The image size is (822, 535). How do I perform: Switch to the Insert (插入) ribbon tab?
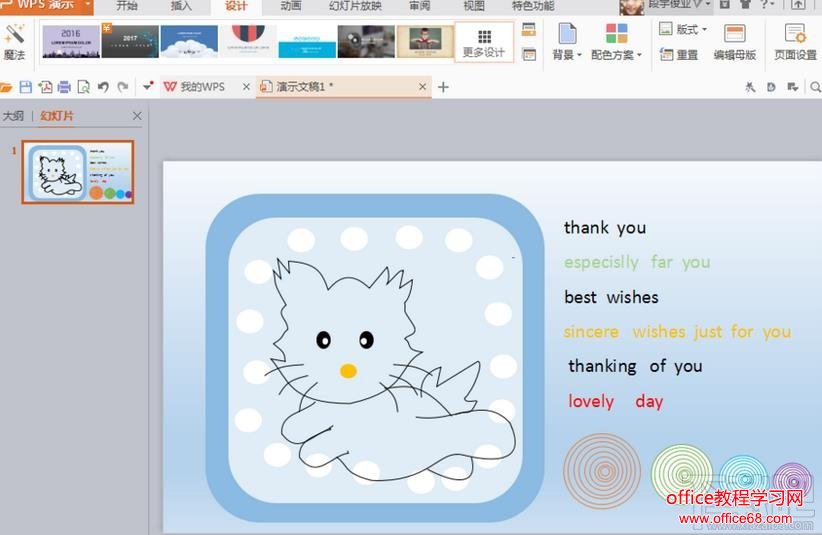pos(181,6)
